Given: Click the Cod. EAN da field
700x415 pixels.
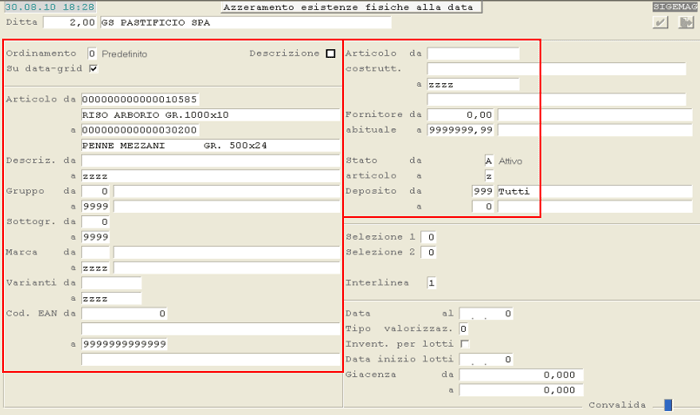Looking at the screenshot, I should click(124, 313).
